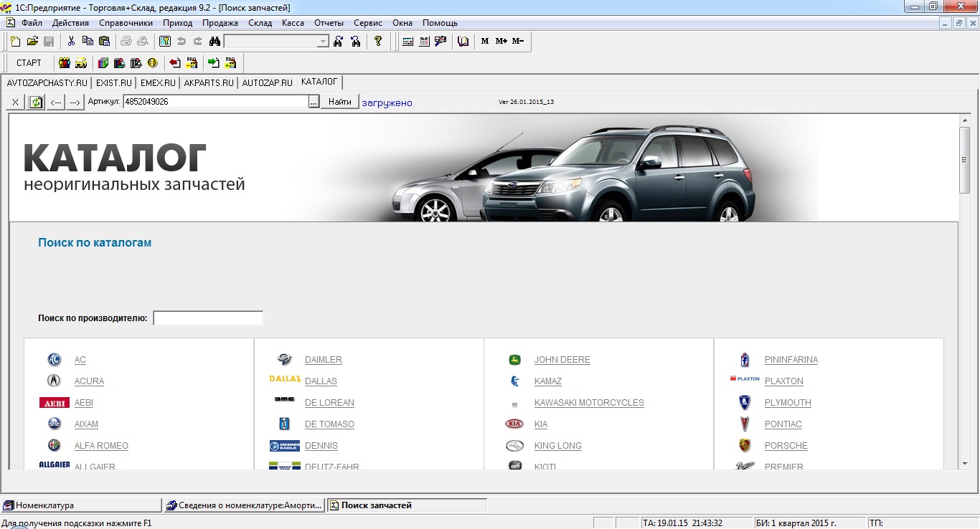Screen dimensions: 980x529
Task: Click the yellow car icon in toolbar
Action: pos(81,63)
